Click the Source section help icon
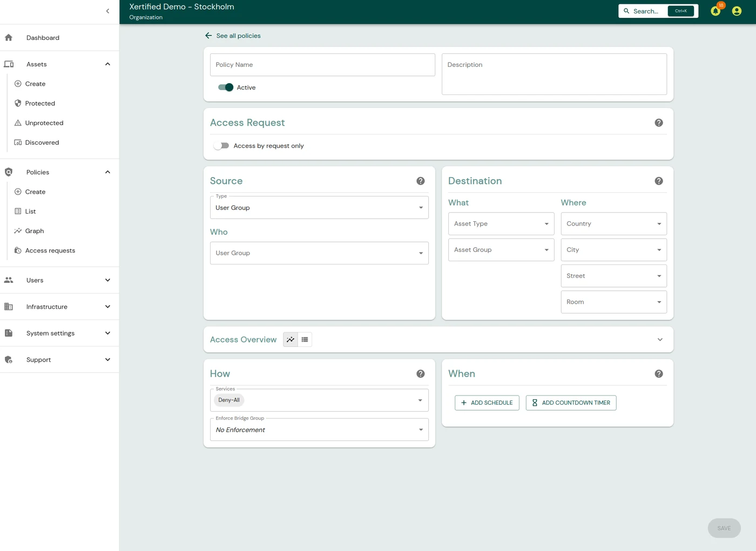Screen dimensions: 756x551 click(x=421, y=181)
